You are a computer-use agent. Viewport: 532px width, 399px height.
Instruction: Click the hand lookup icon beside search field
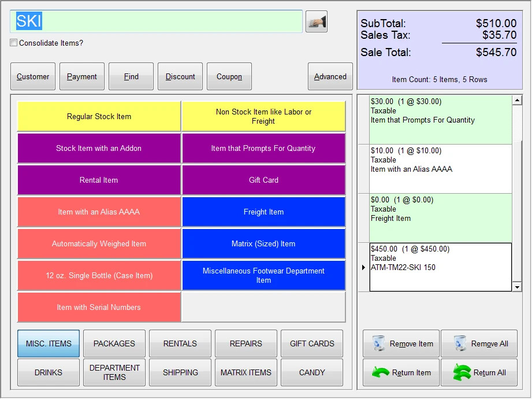(x=316, y=21)
